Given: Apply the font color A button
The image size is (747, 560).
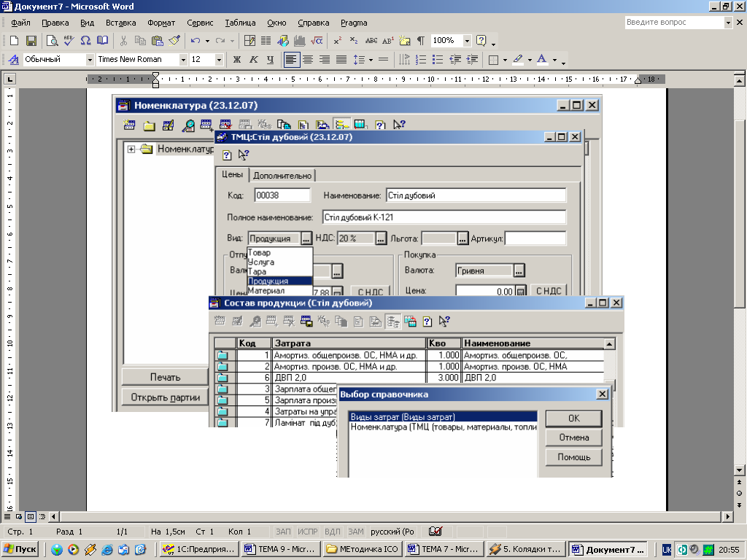Looking at the screenshot, I should point(542,60).
